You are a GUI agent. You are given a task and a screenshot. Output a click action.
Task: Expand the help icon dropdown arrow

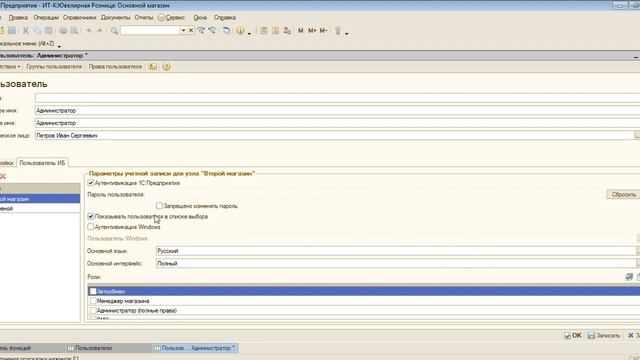pyautogui.click(x=249, y=32)
